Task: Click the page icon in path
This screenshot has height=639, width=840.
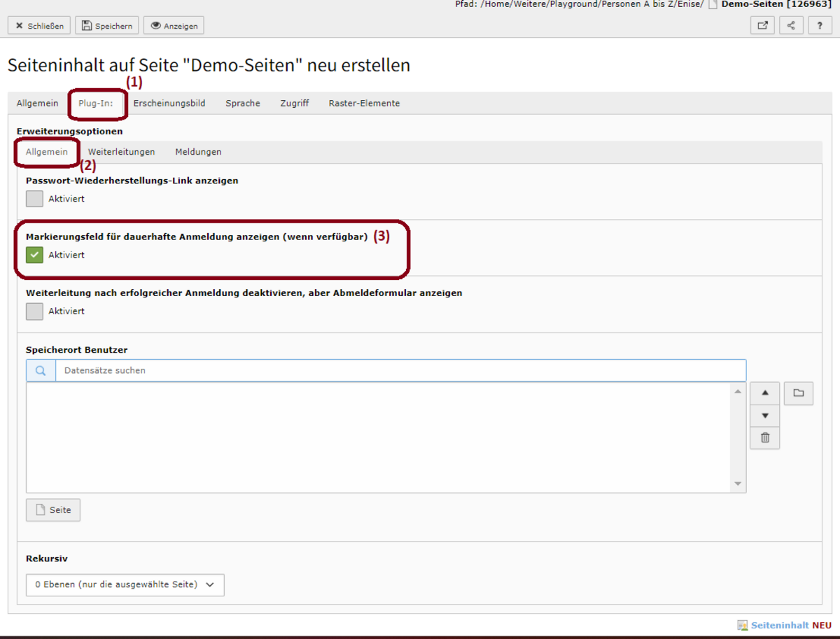Action: click(x=713, y=4)
